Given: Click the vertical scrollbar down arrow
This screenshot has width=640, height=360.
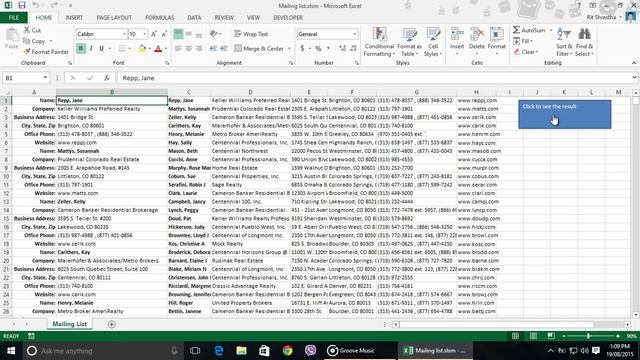Looking at the screenshot, I should pyautogui.click(x=636, y=315).
